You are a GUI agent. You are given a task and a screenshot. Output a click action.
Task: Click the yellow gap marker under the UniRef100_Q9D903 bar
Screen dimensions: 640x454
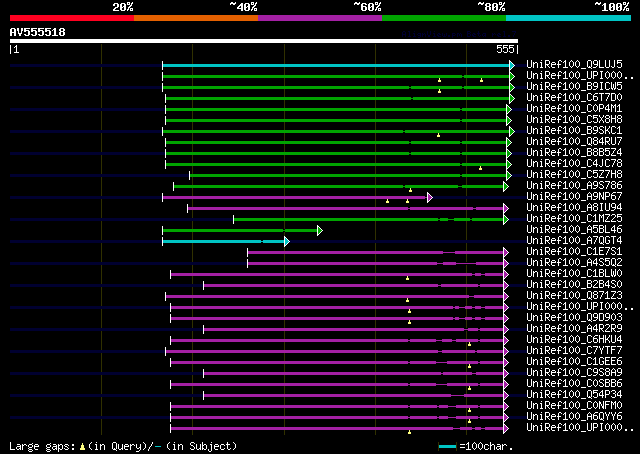point(409,322)
